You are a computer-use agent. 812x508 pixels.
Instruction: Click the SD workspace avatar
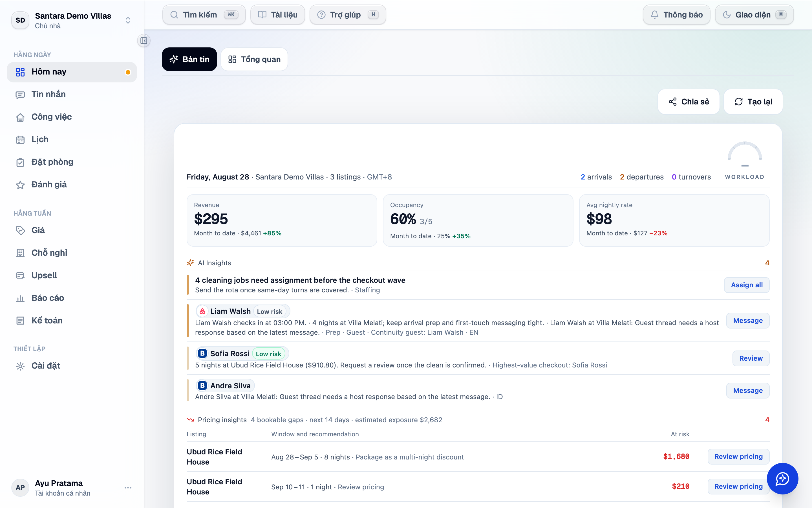click(x=20, y=20)
